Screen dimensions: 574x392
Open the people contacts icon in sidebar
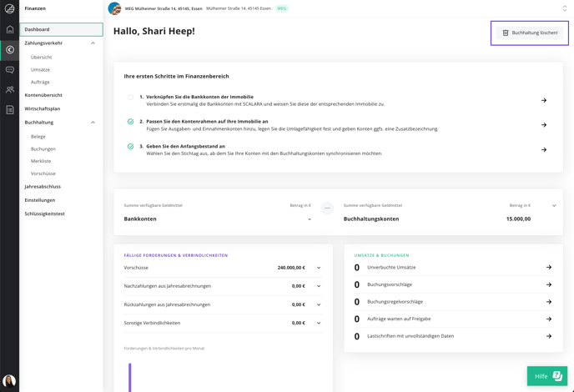[10, 89]
